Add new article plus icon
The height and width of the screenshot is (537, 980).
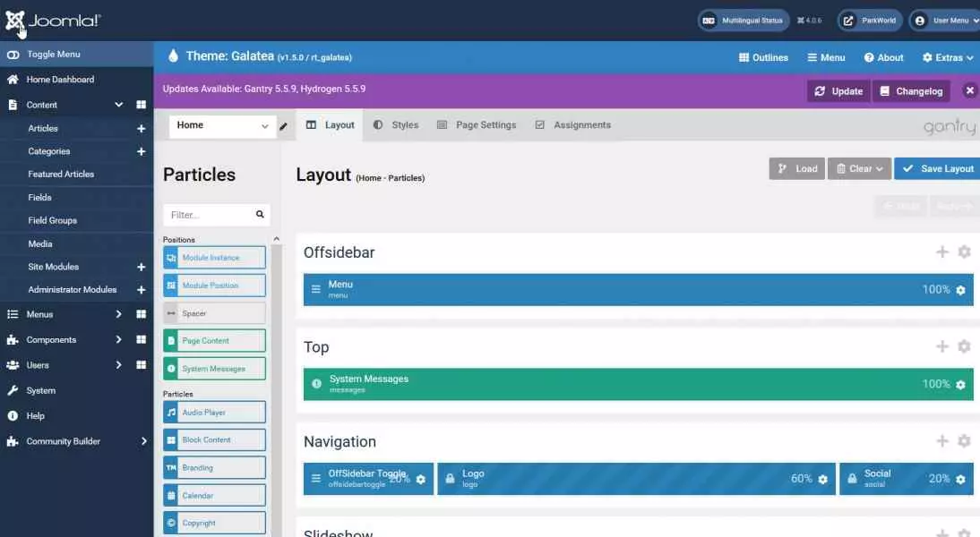142,128
